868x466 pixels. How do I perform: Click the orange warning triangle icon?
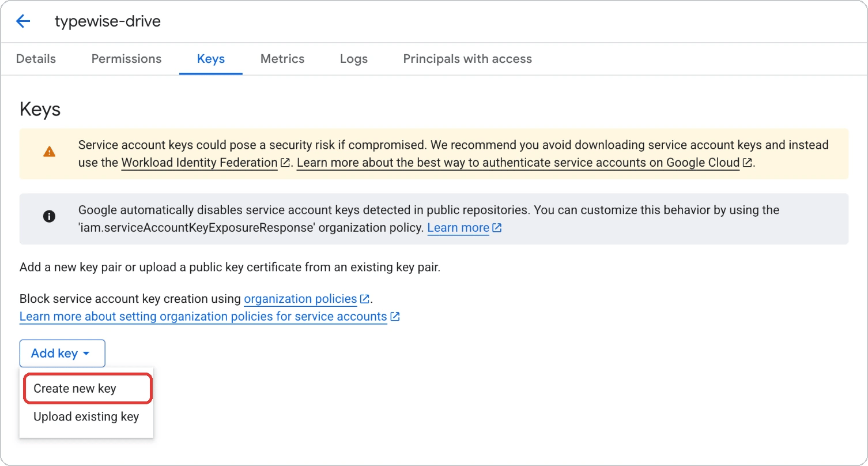pyautogui.click(x=50, y=152)
